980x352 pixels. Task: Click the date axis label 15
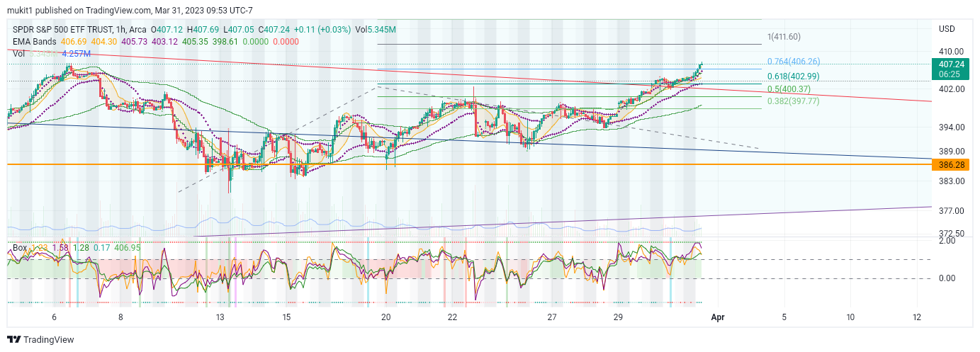pos(286,316)
